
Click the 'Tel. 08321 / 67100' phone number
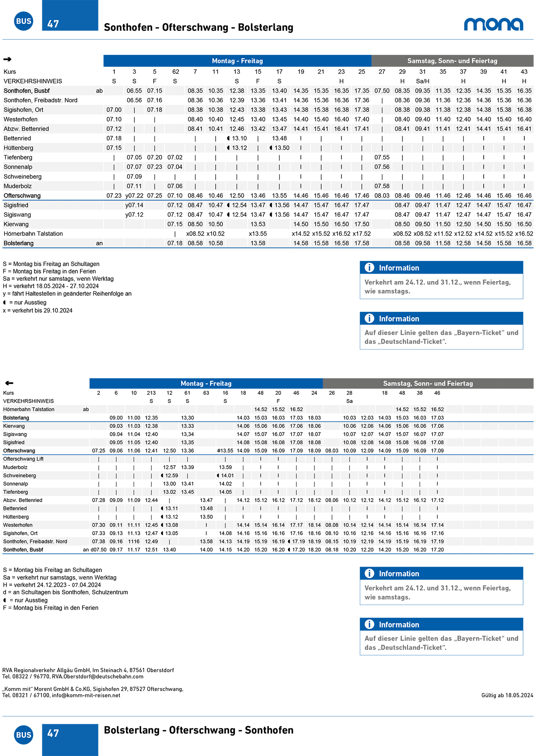point(26,695)
